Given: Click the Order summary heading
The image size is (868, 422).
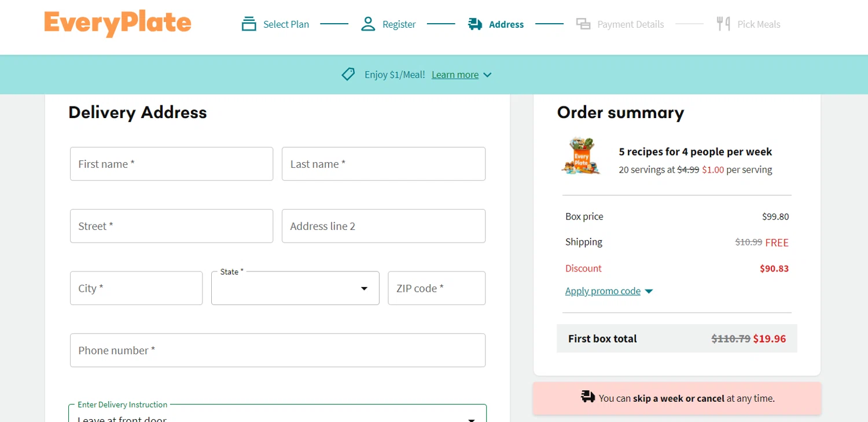Looking at the screenshot, I should click(620, 112).
